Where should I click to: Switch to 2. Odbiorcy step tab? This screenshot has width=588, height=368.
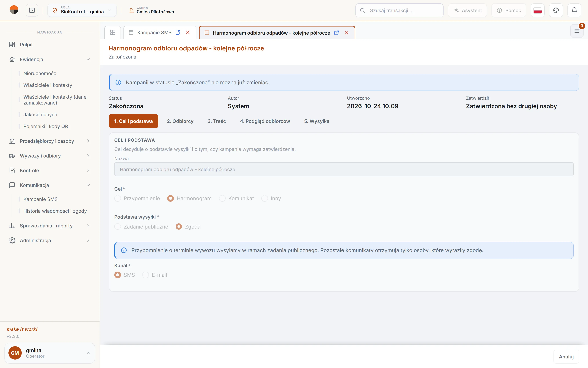180,121
